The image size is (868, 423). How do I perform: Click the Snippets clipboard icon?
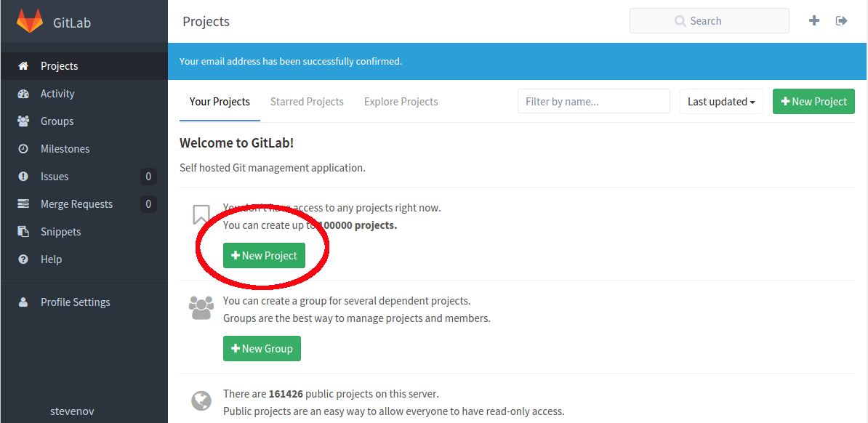point(23,231)
